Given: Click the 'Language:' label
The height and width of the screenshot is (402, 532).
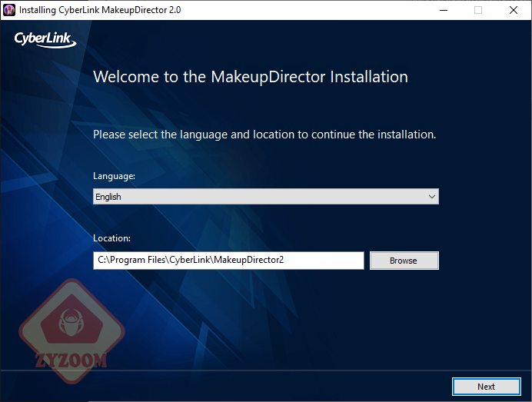Looking at the screenshot, I should [114, 177].
